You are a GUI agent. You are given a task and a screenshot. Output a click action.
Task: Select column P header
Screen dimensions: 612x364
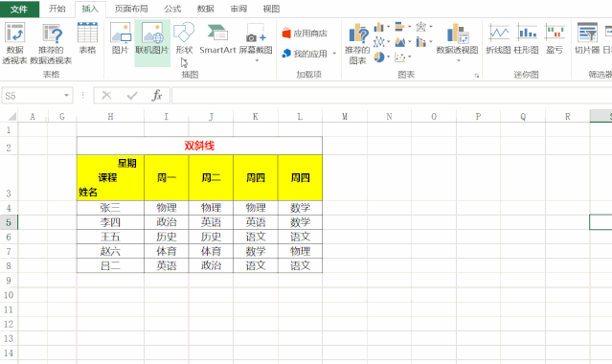[478, 117]
